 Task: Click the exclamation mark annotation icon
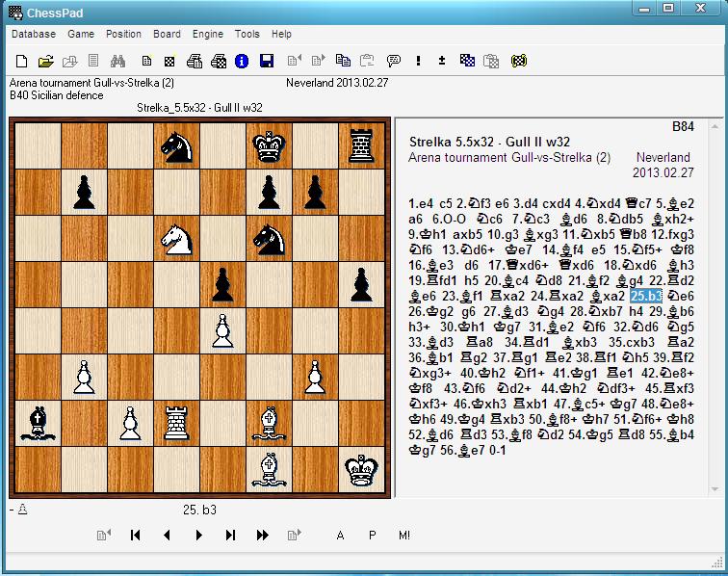418,61
